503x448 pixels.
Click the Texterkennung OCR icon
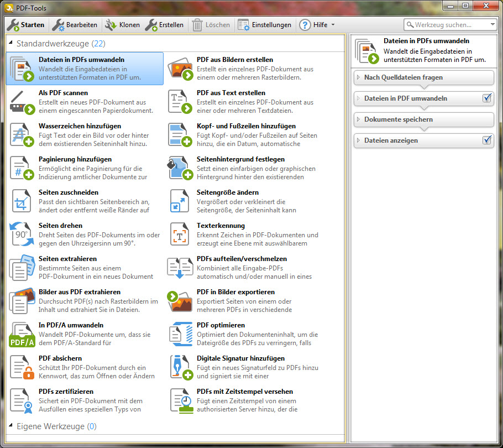(x=180, y=235)
